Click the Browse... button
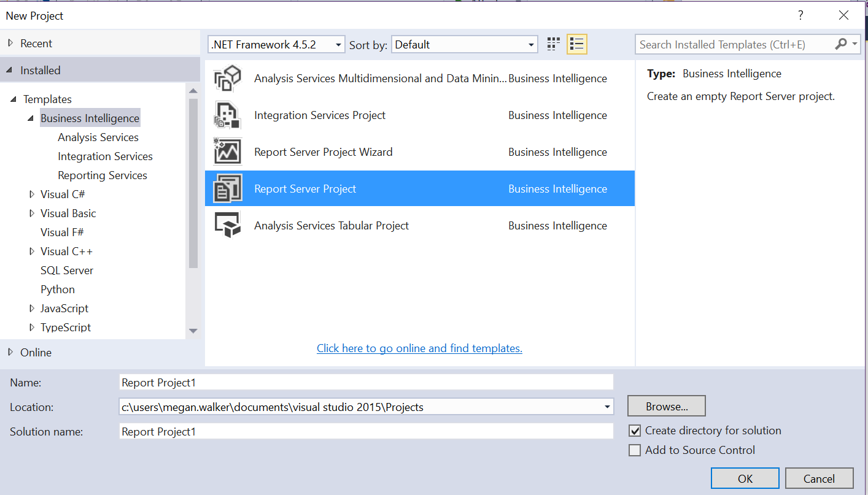Viewport: 868px width, 495px height. tap(667, 406)
